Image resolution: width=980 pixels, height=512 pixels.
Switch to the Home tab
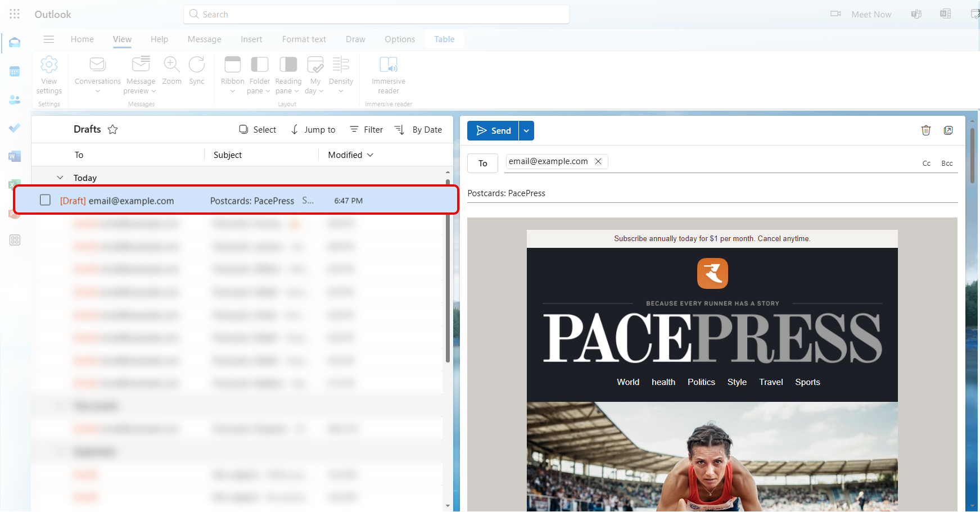pos(82,39)
